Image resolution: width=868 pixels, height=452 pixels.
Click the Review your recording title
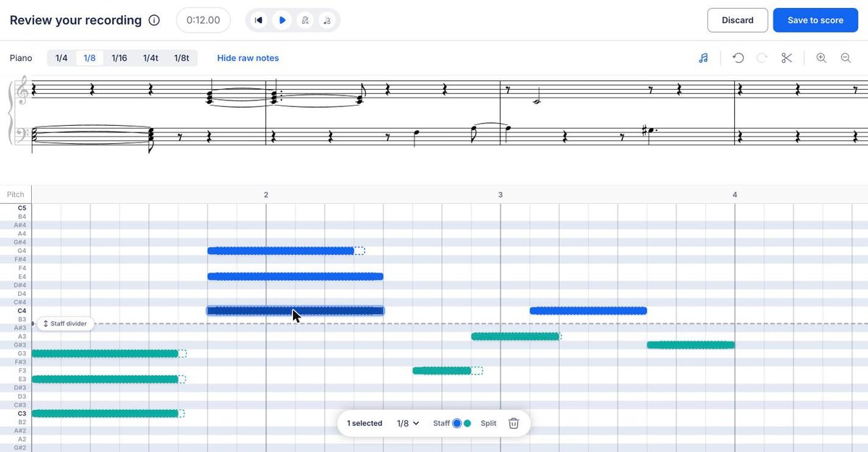tap(75, 20)
